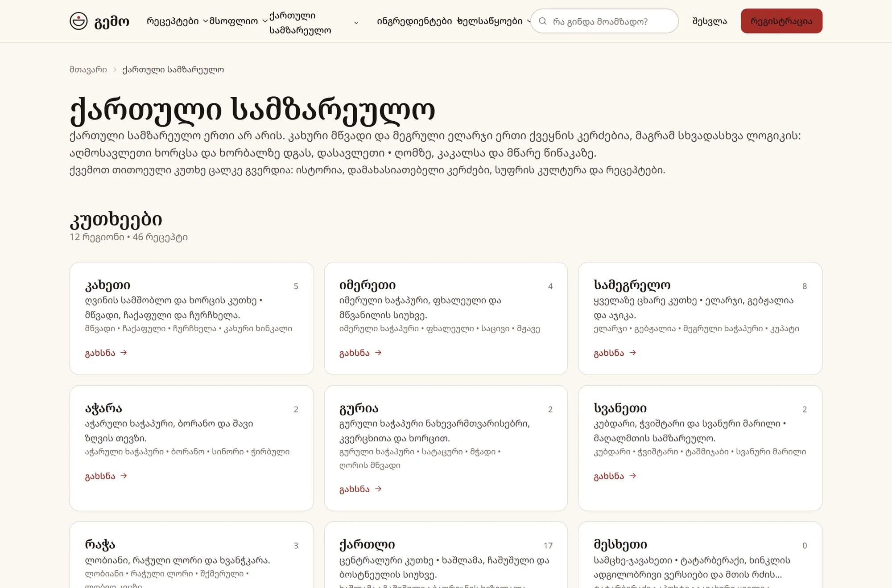Expand the ქართული სამზარეულო nav chevron

[x=356, y=22]
